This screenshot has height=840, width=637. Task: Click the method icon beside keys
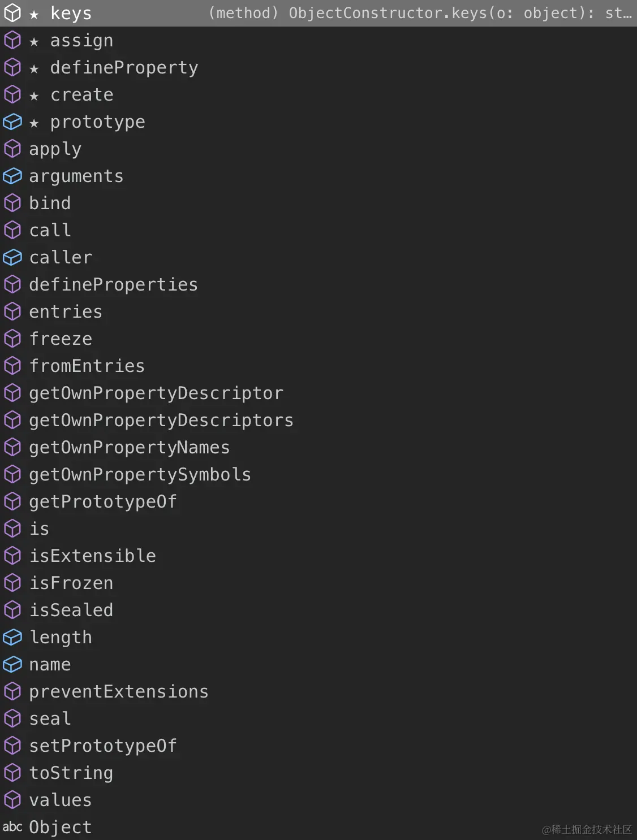coord(12,13)
